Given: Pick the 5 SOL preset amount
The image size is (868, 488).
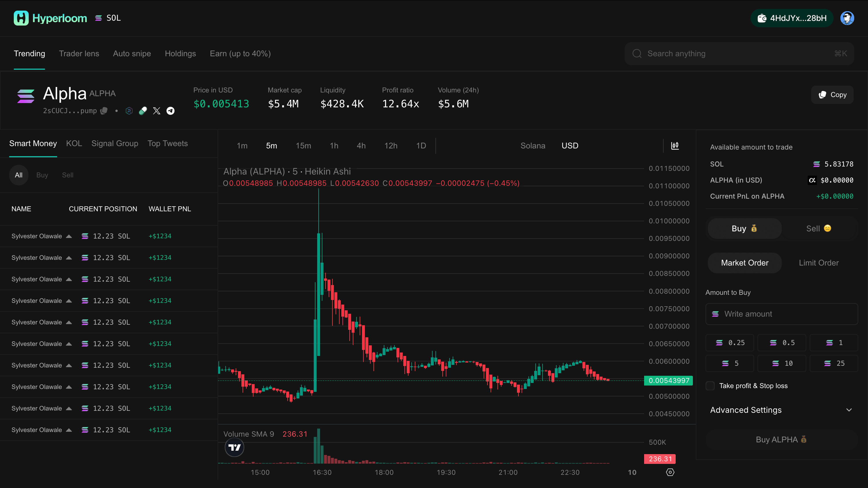Looking at the screenshot, I should coord(730,363).
